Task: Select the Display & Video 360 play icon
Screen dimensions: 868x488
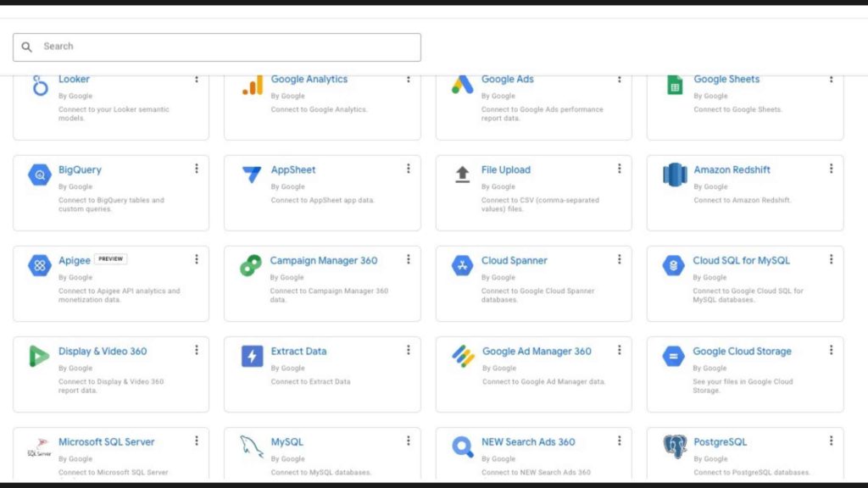Action: (x=40, y=356)
